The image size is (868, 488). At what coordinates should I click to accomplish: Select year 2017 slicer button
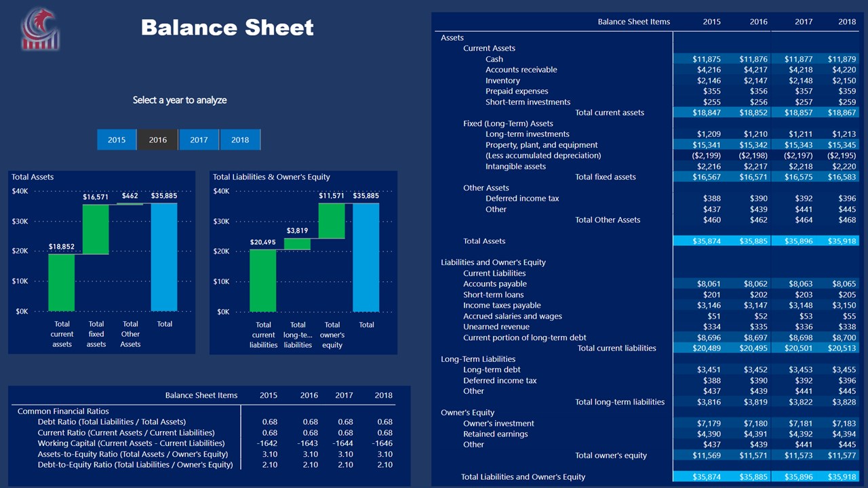coord(199,140)
